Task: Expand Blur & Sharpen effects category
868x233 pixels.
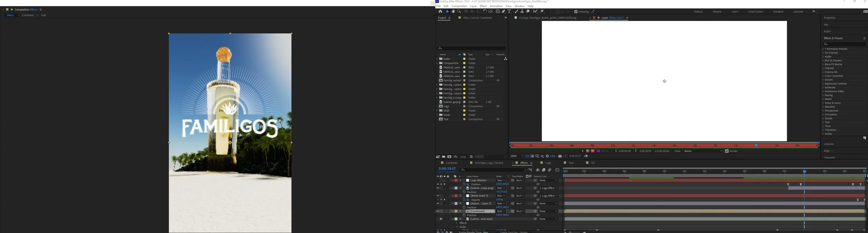Action: 823,60
